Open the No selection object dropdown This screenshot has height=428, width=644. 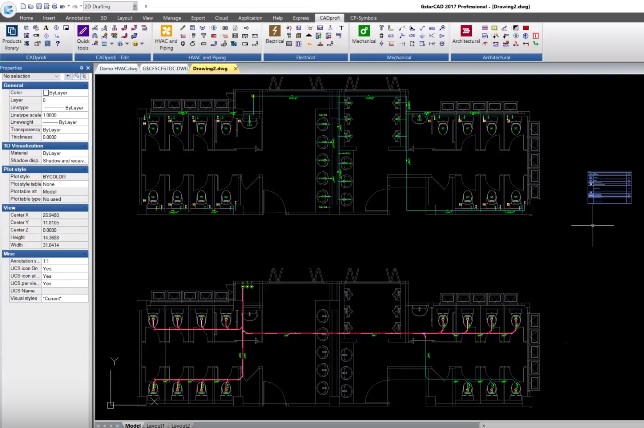(x=31, y=76)
